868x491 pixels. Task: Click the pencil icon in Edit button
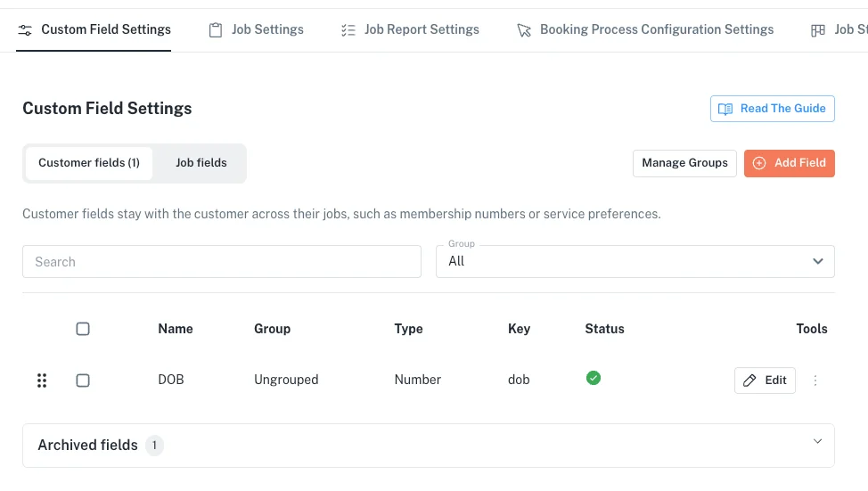[x=749, y=381]
